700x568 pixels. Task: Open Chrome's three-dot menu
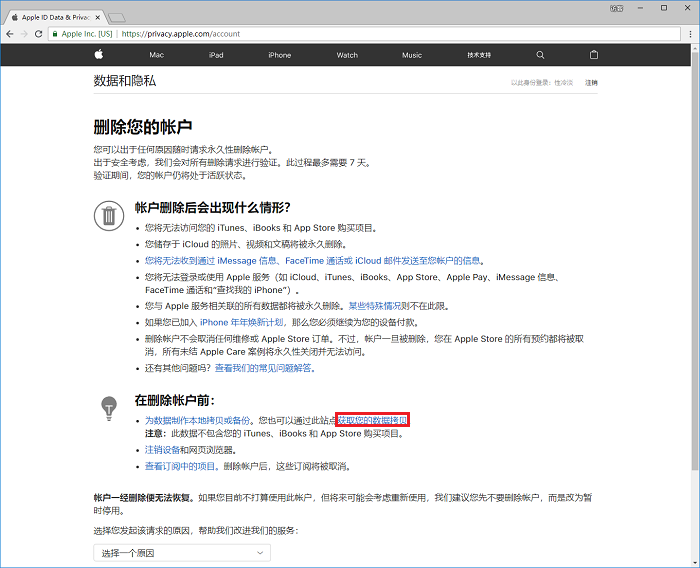coord(691,34)
